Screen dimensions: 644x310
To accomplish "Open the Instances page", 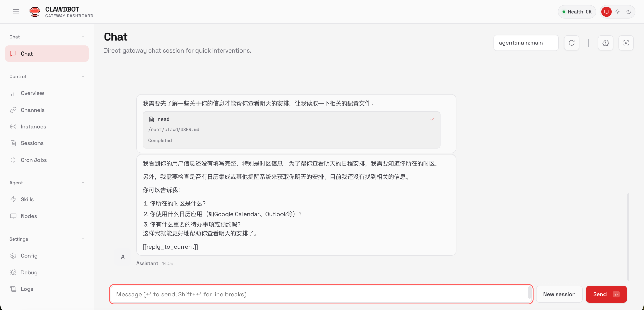I will [x=33, y=127].
